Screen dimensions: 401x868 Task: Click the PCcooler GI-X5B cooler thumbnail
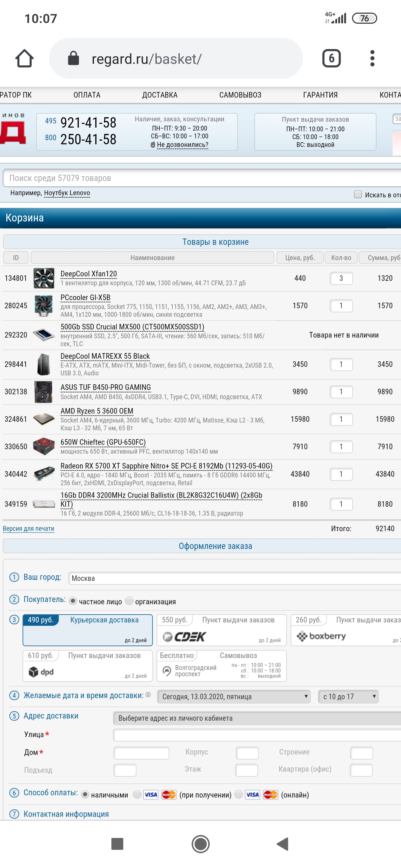pyautogui.click(x=44, y=306)
